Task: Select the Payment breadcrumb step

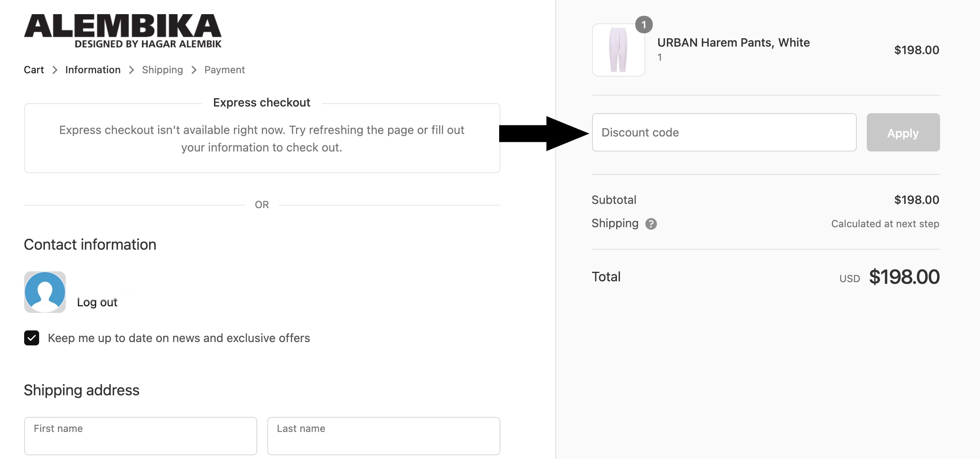Action: point(224,70)
